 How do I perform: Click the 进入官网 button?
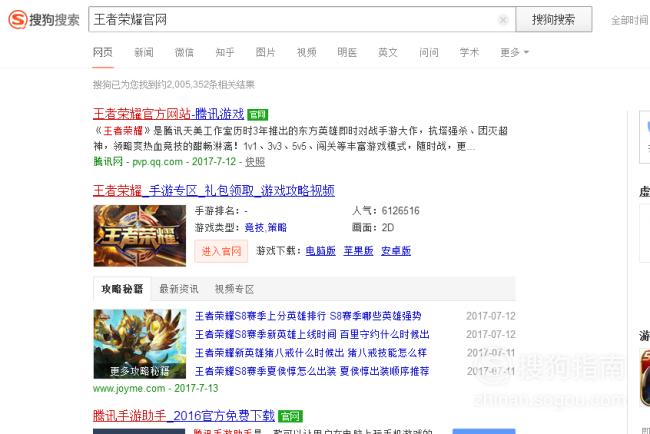pos(221,251)
